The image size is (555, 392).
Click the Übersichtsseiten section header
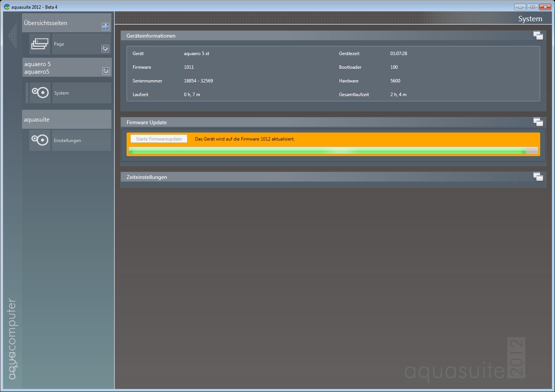(61, 23)
